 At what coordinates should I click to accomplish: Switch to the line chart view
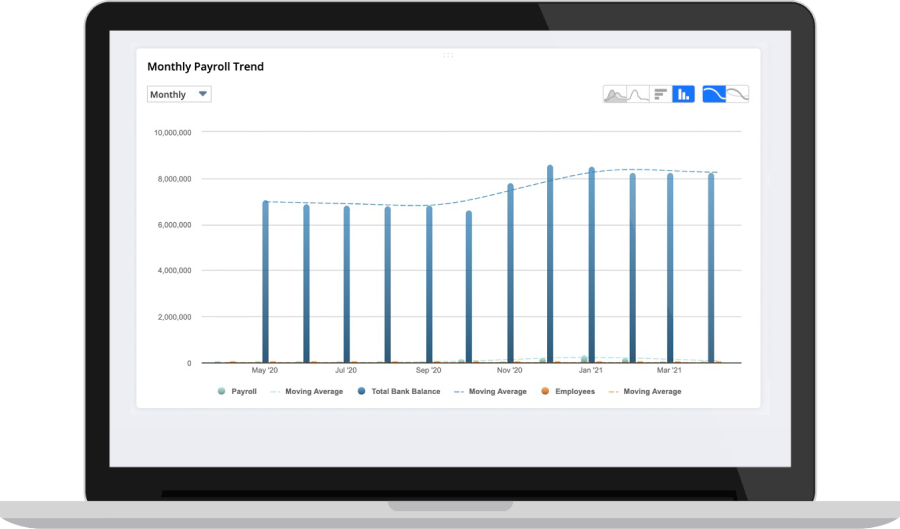point(638,94)
